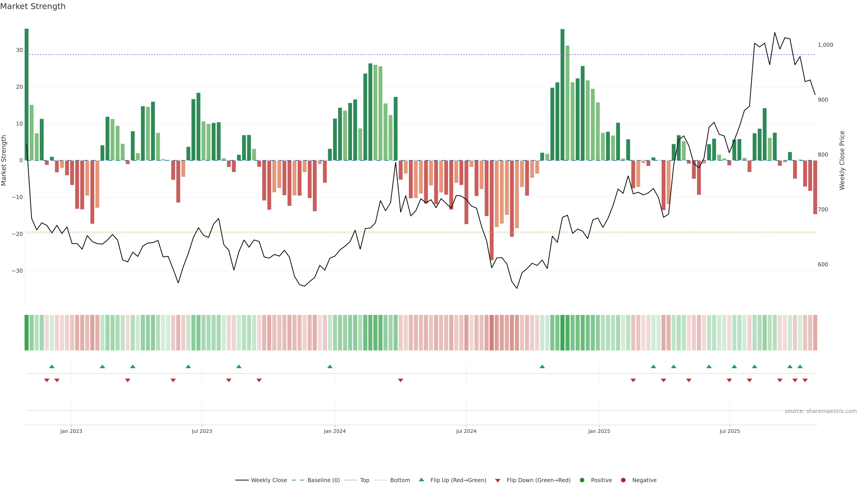Click last red flip-down triangle marker
The width and height of the screenshot is (868, 488).
point(805,380)
